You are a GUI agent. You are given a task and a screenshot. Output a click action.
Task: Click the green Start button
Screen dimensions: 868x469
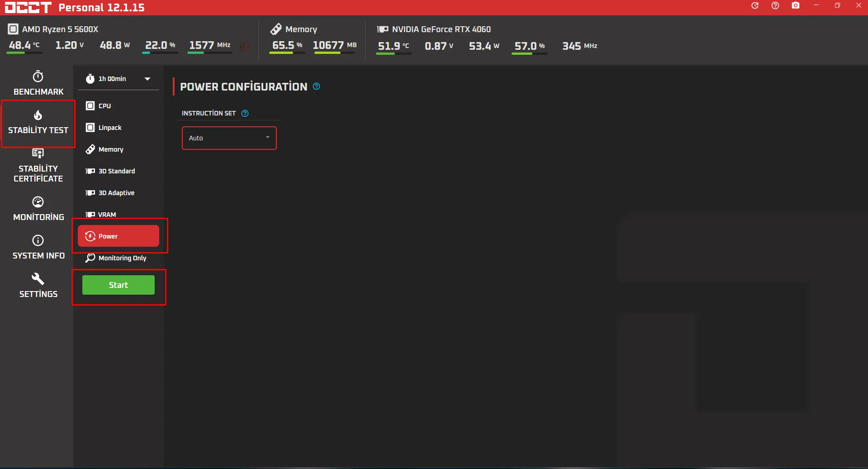119,285
